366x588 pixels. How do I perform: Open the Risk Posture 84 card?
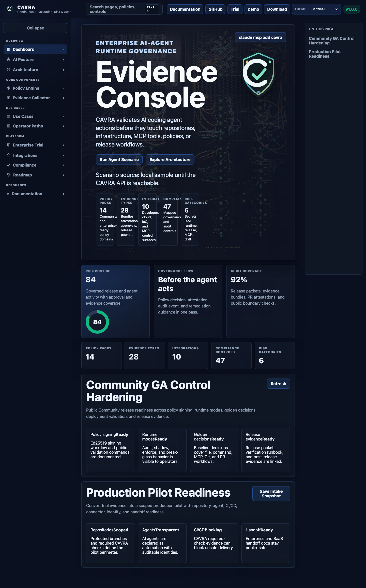[x=115, y=301]
